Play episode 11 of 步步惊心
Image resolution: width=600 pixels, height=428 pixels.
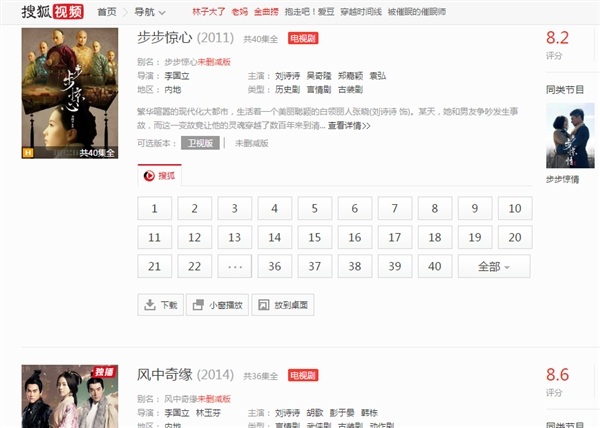point(155,238)
